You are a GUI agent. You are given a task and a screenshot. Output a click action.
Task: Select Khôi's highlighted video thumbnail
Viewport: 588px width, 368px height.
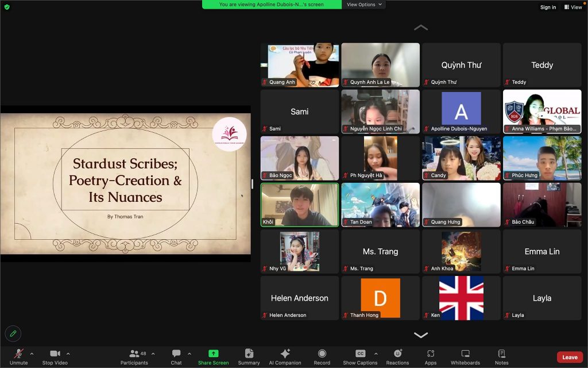pyautogui.click(x=300, y=205)
